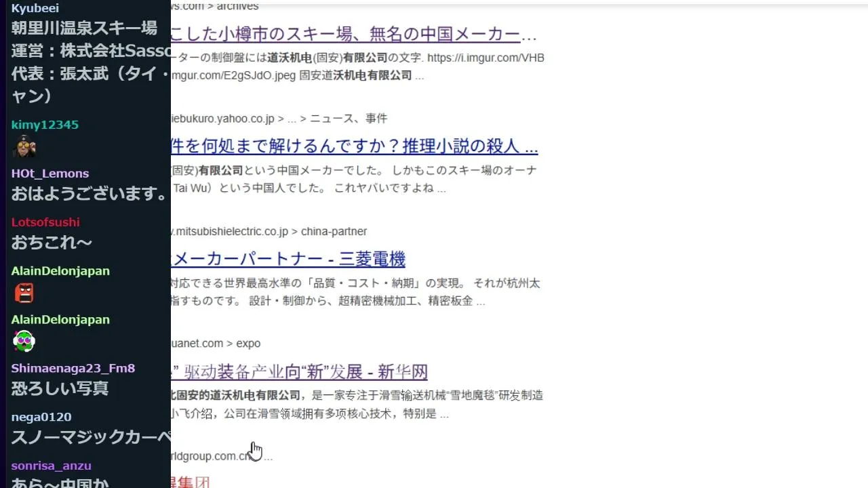Click the red angry face emote
868x488 pixels.
pyautogui.click(x=24, y=293)
